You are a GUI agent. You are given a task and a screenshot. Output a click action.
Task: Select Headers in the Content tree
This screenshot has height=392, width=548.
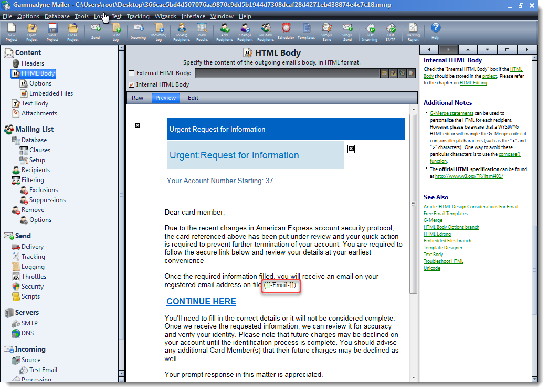tap(33, 63)
